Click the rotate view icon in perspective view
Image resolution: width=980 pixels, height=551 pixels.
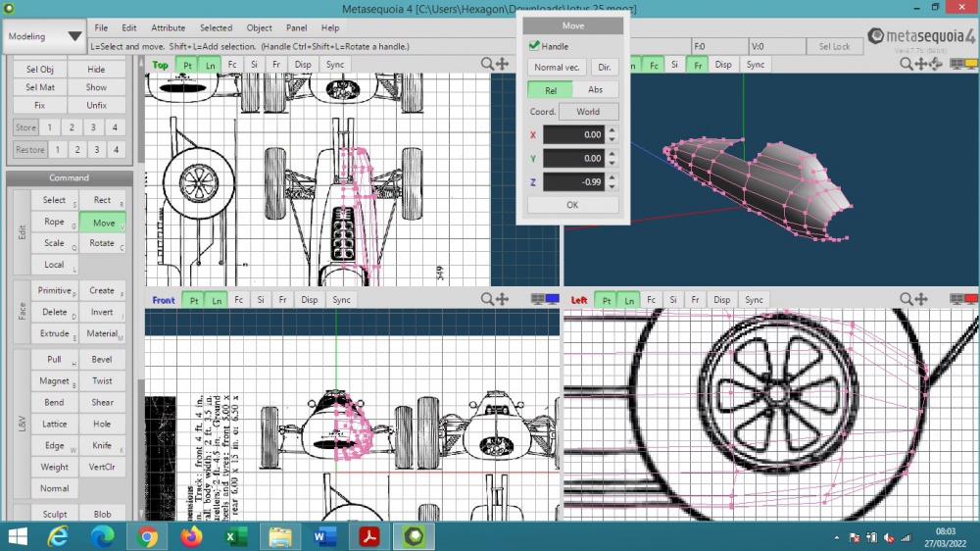click(x=936, y=64)
